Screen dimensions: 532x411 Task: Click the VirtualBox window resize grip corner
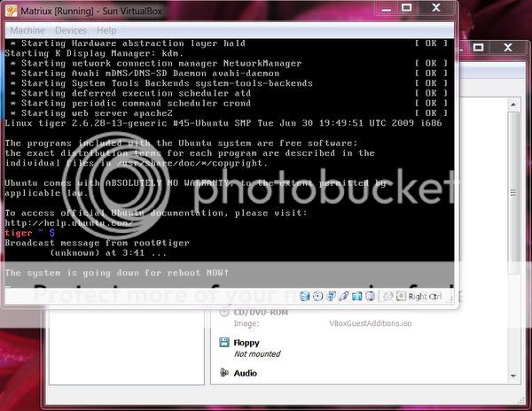coord(451,299)
